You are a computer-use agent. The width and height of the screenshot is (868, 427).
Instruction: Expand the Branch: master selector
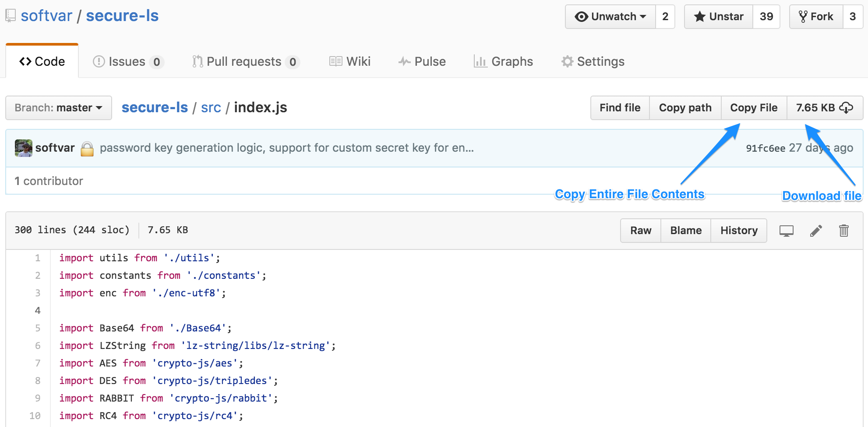point(59,108)
